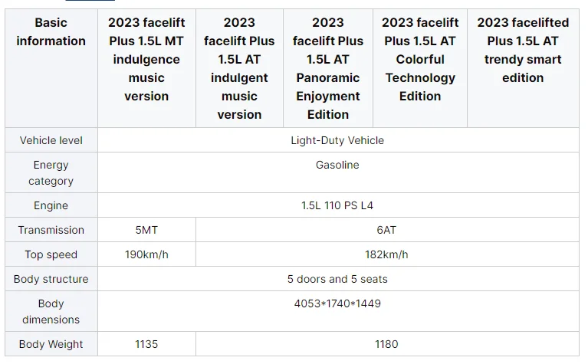Select the "6AT" transmission cell
The height and width of the screenshot is (364, 588).
click(x=386, y=230)
